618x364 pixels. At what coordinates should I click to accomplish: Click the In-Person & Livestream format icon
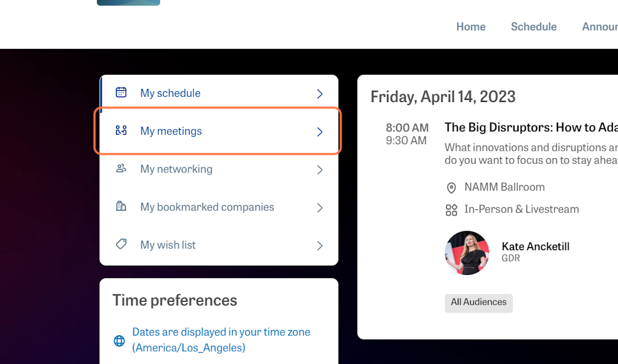451,210
